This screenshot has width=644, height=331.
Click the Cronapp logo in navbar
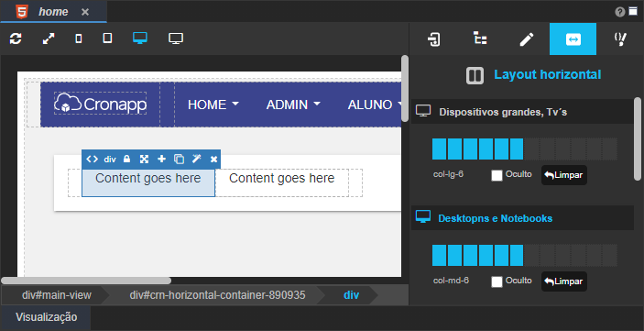pos(100,104)
